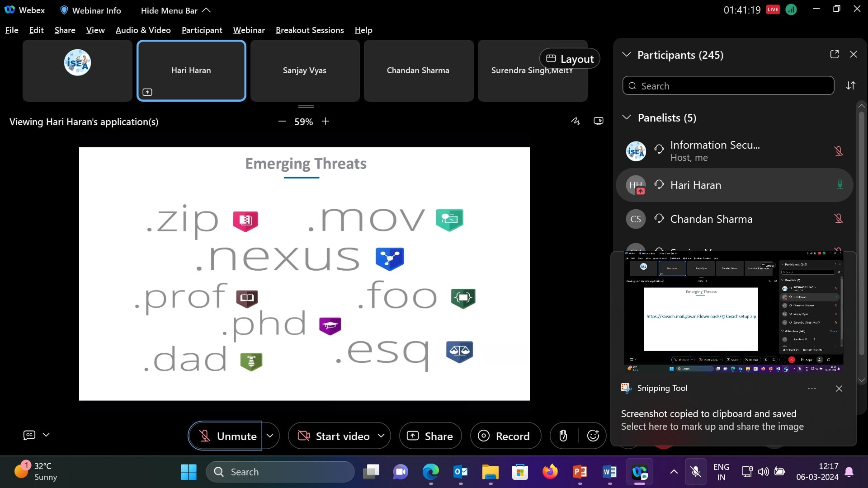Click the Share button
Viewport: 868px width, 488px height.
[430, 436]
